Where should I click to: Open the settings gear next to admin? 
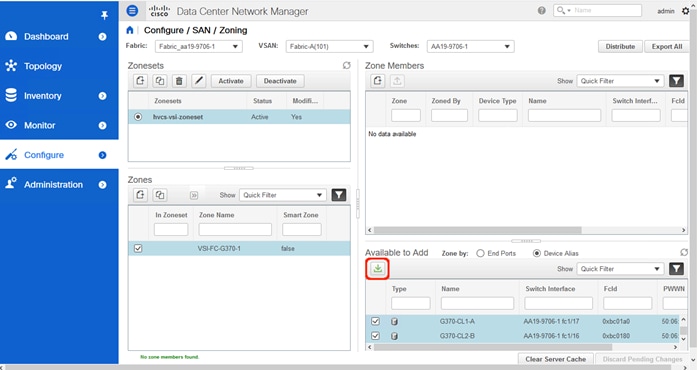tap(685, 11)
